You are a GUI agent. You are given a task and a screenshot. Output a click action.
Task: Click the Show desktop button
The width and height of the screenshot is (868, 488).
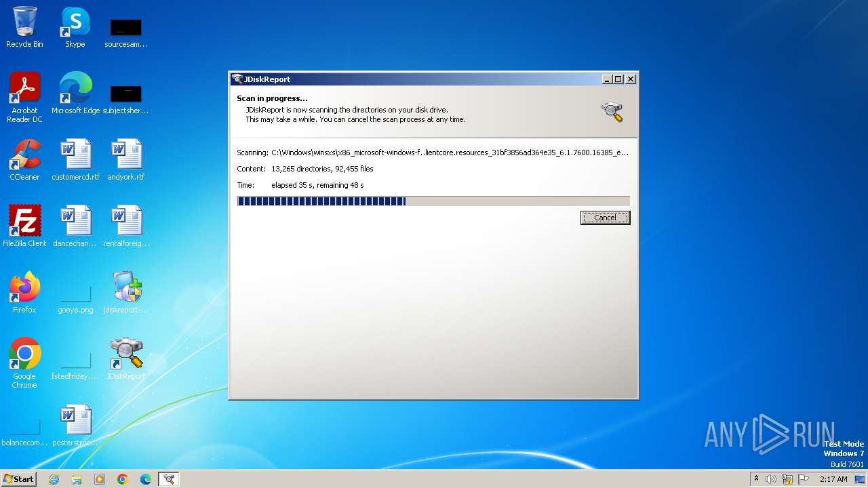(860, 479)
